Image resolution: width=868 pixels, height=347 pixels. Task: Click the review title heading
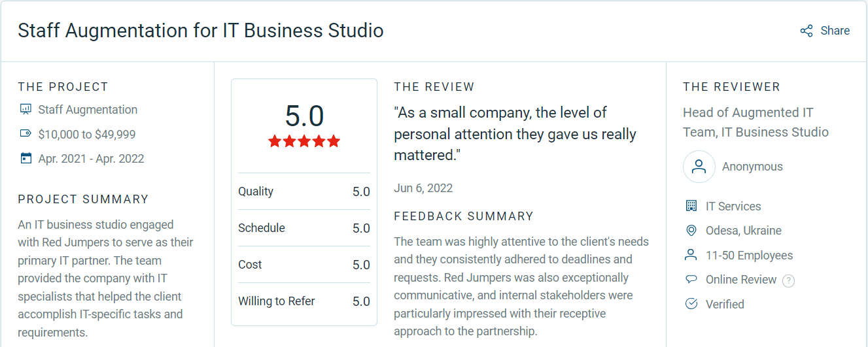click(200, 31)
